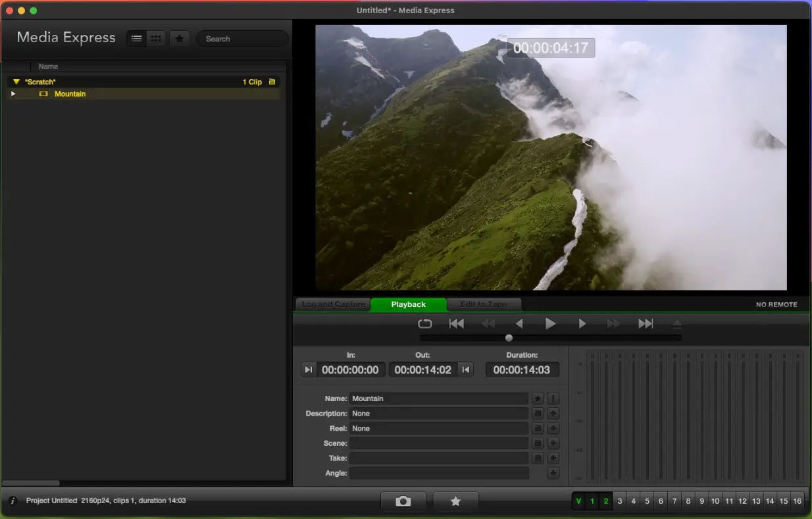The image size is (812, 519).
Task: Switch bin to thumbnail grid view
Action: point(156,38)
